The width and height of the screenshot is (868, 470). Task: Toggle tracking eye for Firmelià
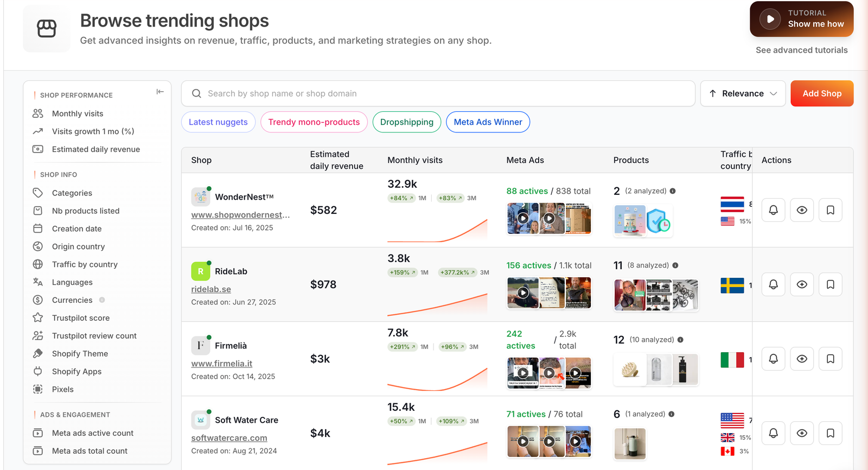tap(802, 359)
